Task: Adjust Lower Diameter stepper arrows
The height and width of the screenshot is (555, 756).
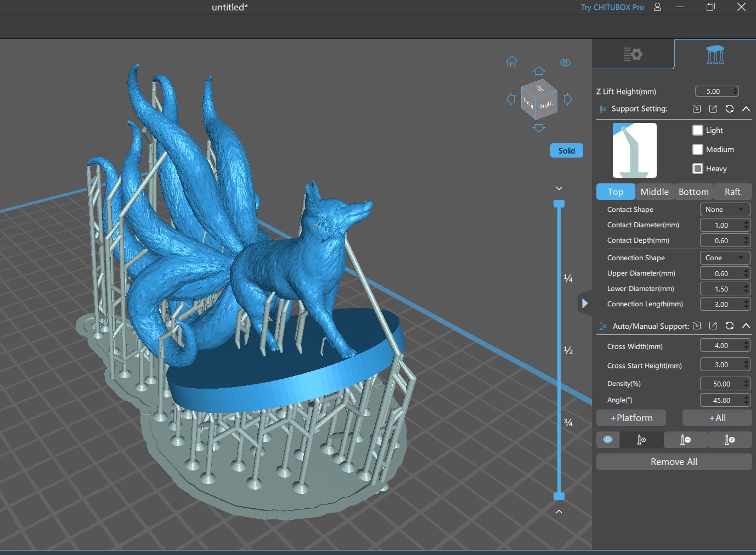Action: 746,289
